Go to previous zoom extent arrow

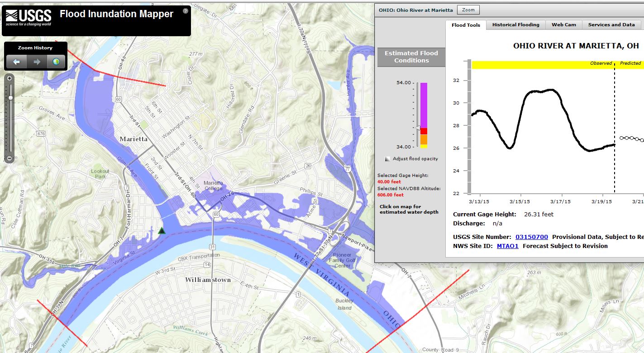tap(16, 62)
